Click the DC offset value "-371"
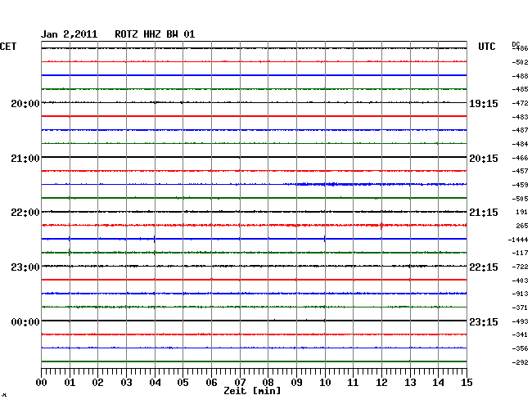The image size is (532, 404). click(520, 307)
